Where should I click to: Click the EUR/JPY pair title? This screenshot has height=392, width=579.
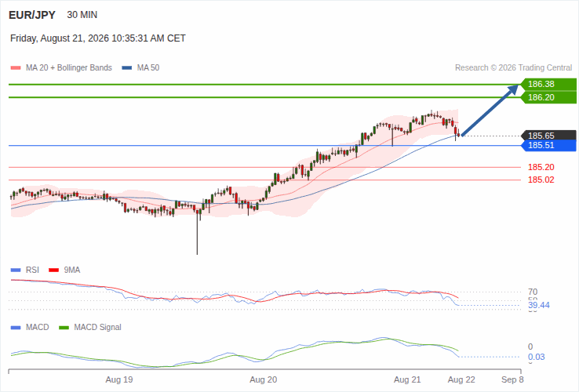tap(31, 15)
